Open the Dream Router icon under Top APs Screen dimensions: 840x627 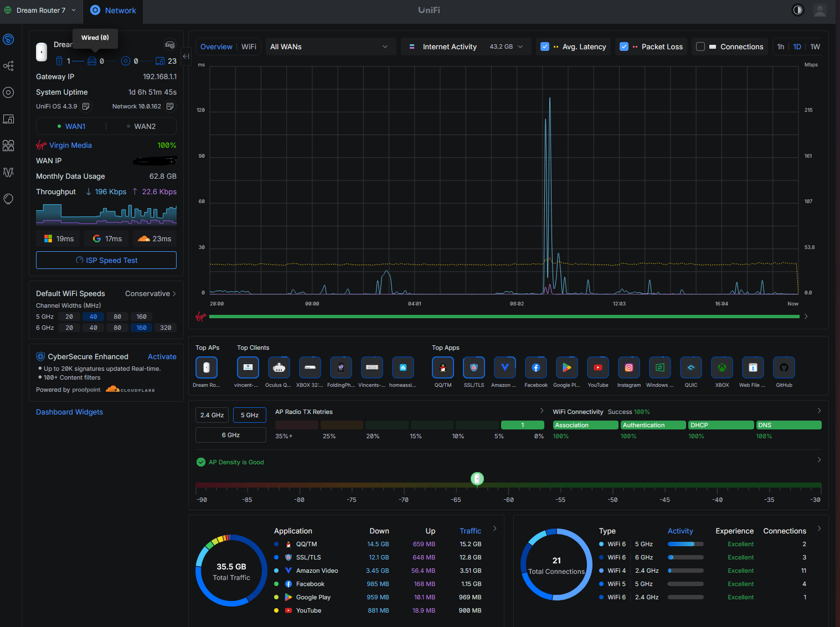pyautogui.click(x=207, y=368)
